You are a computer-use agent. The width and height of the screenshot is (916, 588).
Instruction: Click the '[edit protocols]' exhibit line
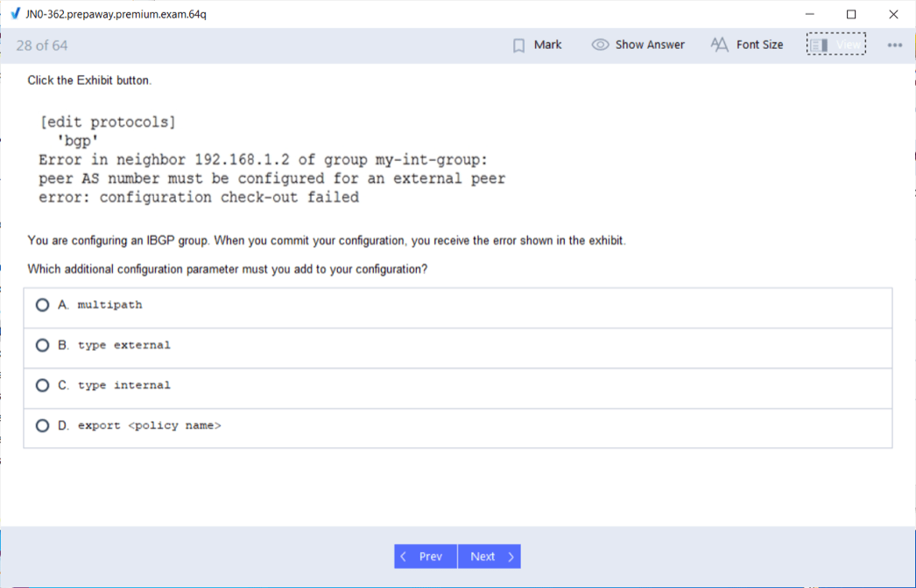tap(108, 122)
